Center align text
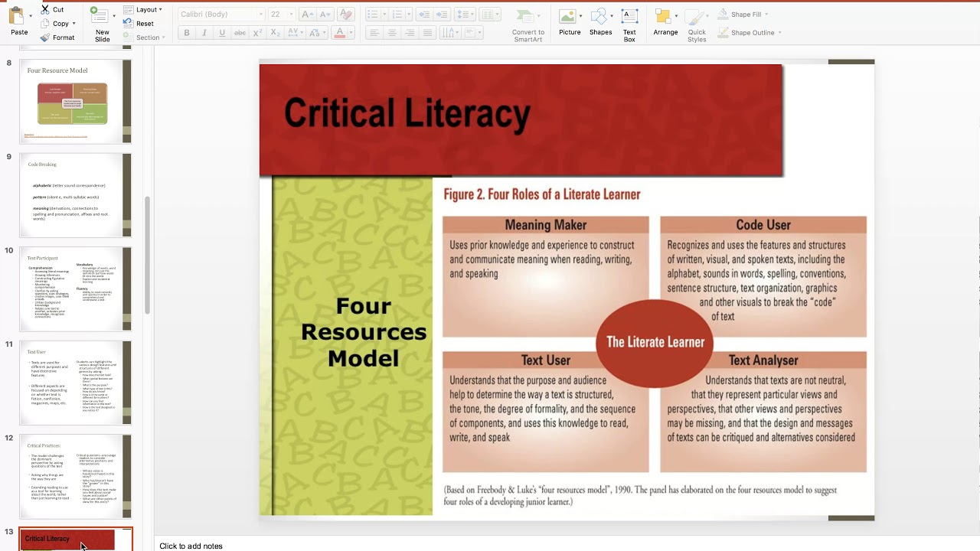 point(393,33)
